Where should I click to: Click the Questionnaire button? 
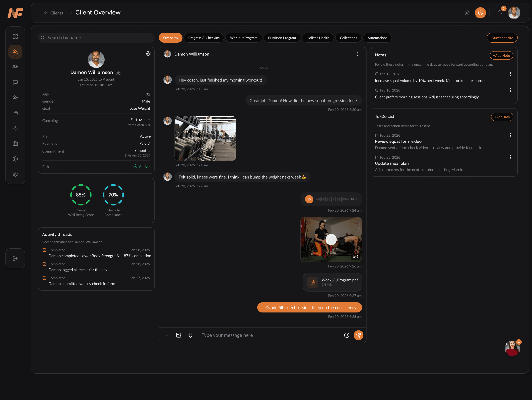point(502,38)
